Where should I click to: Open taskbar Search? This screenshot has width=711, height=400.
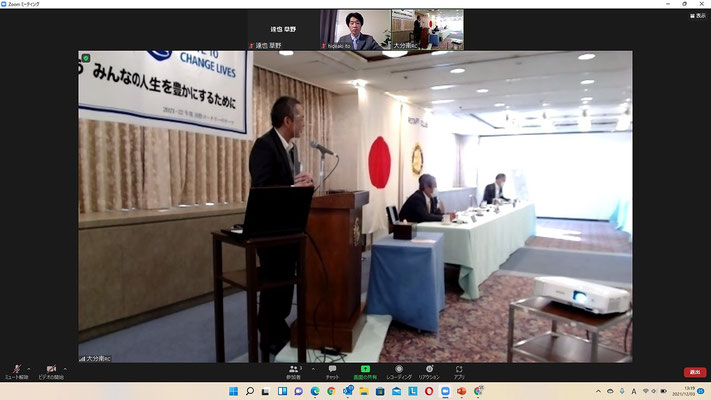click(250, 391)
